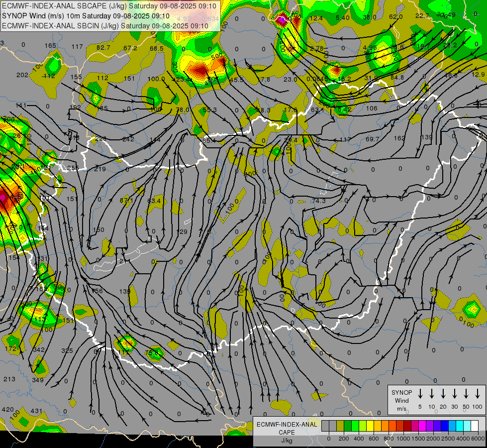Click the SYNOP Wind 10m title line
The height and width of the screenshot is (448, 487).
coord(86,16)
